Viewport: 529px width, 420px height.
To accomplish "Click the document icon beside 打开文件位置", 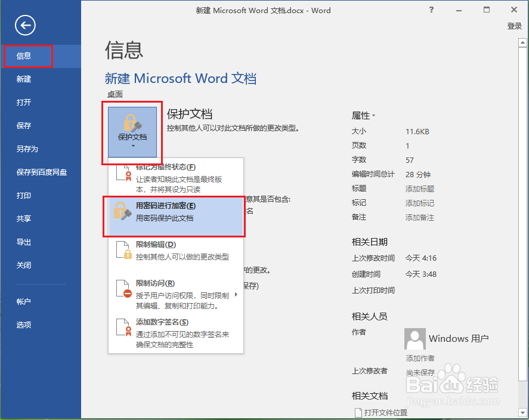I will coord(358,413).
